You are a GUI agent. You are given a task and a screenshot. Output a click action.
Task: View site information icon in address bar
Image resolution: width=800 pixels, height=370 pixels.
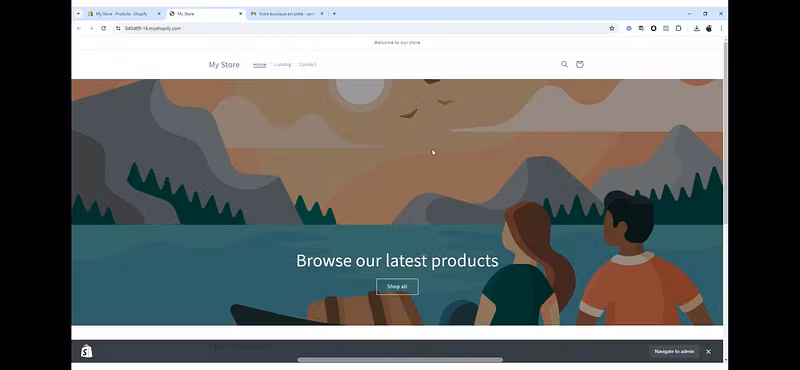(118, 29)
